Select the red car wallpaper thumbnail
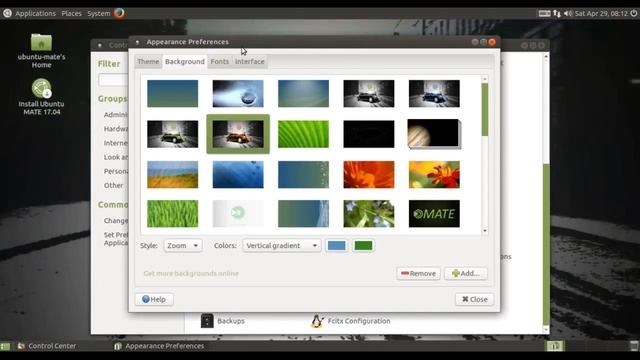640x360 pixels. click(x=238, y=134)
